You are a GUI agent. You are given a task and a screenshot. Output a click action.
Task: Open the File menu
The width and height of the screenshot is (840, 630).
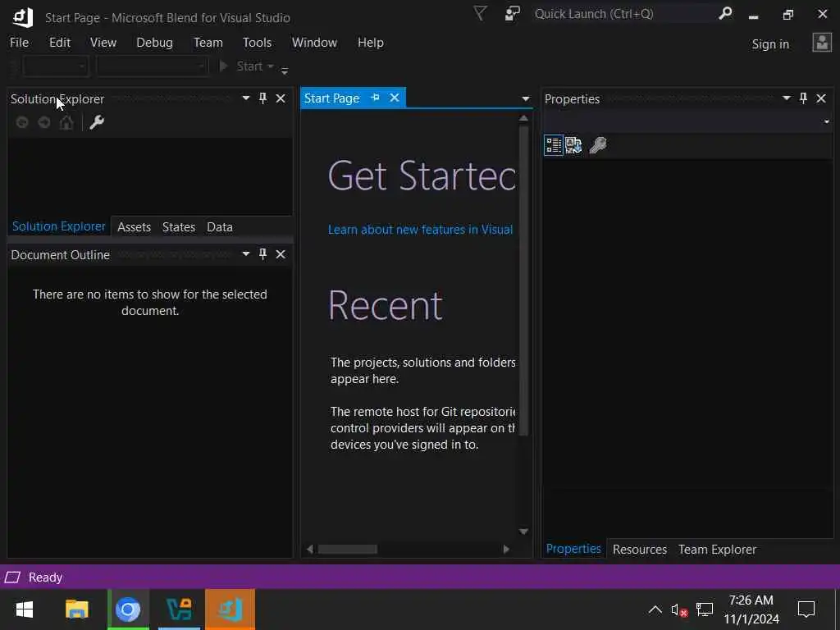pos(20,43)
